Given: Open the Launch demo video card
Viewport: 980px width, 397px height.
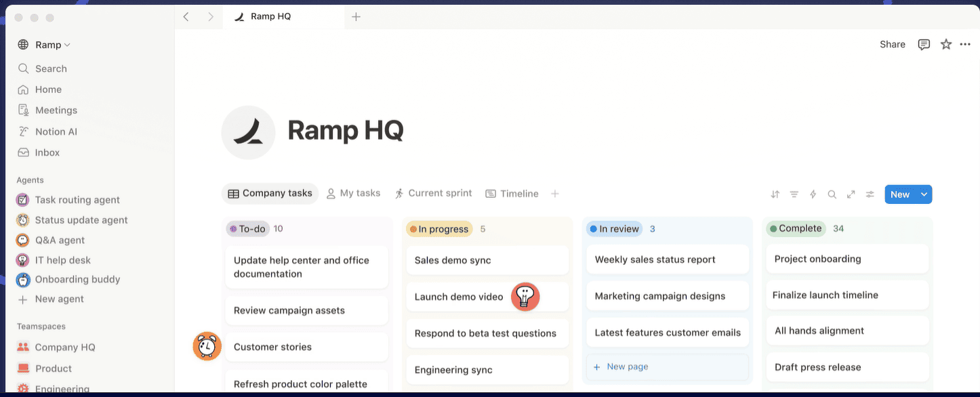Looking at the screenshot, I should click(459, 297).
